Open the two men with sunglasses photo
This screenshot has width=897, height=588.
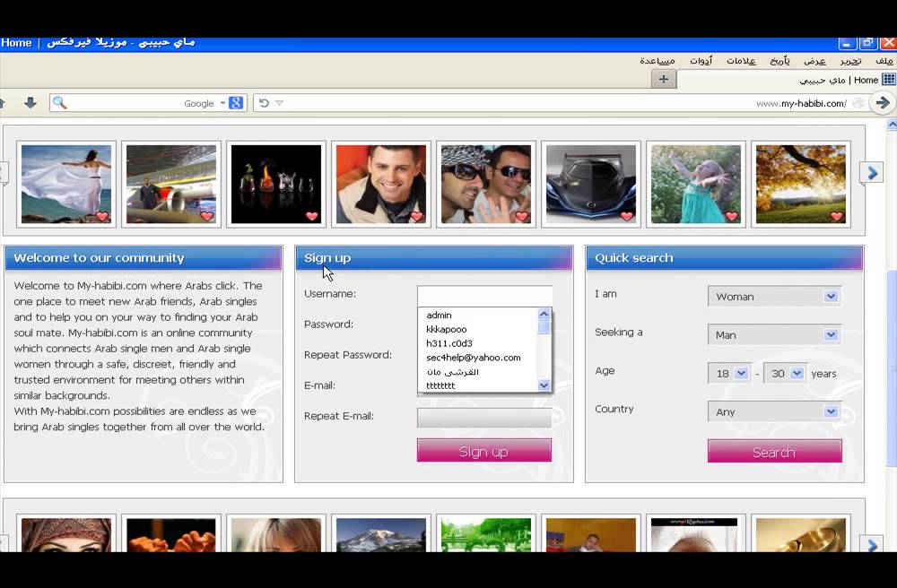486,184
